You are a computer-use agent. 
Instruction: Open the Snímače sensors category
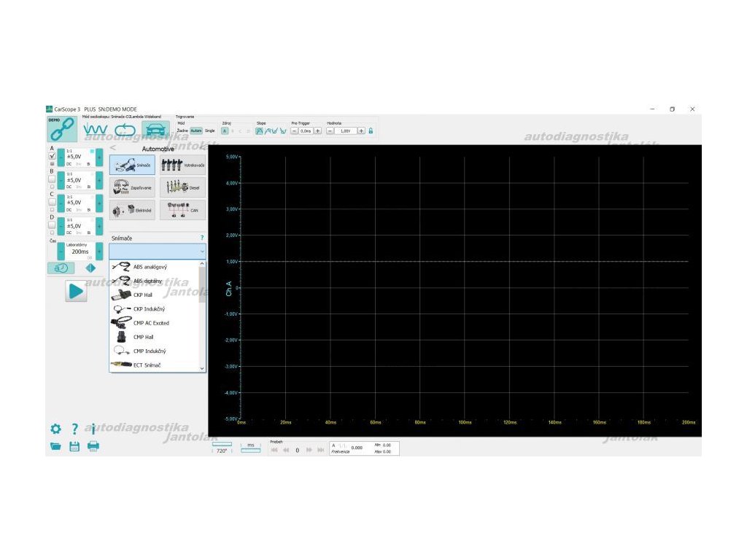[x=133, y=165]
